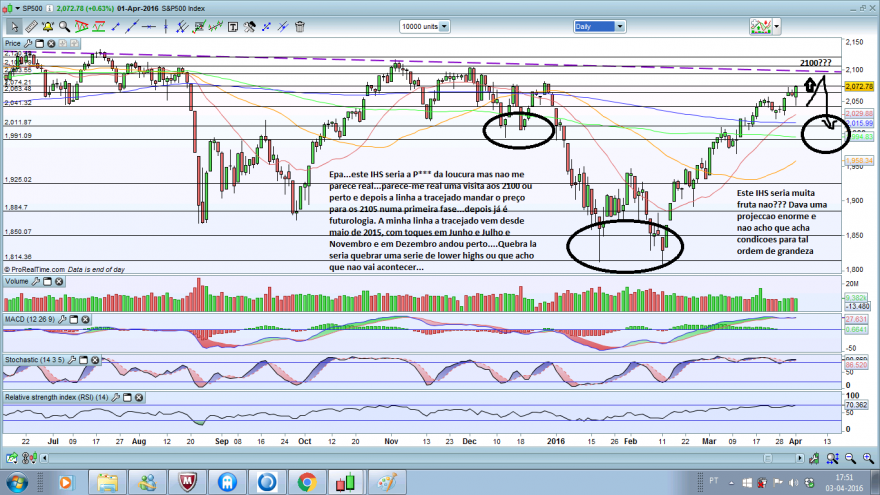Open McAfee from the taskbar
880x495 pixels.
point(188,482)
